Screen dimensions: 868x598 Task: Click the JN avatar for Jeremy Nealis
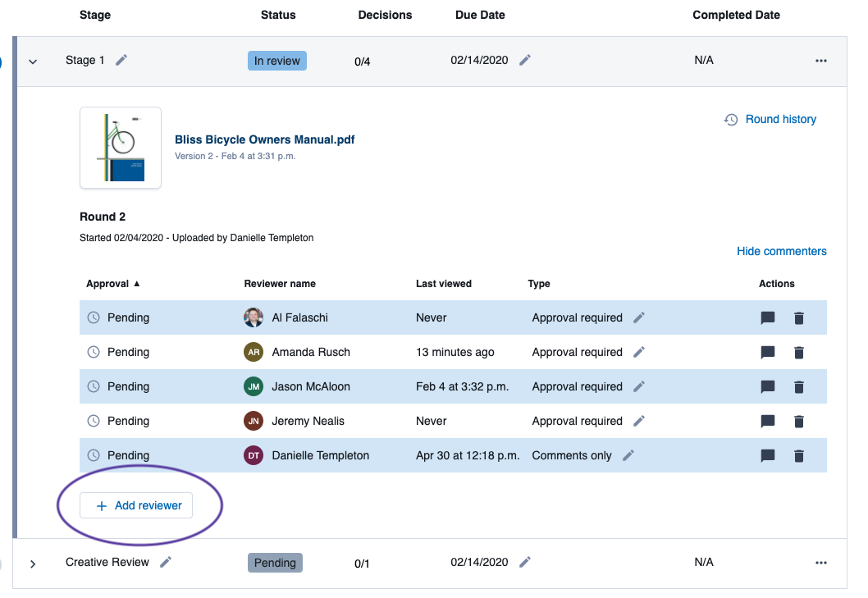tap(254, 421)
